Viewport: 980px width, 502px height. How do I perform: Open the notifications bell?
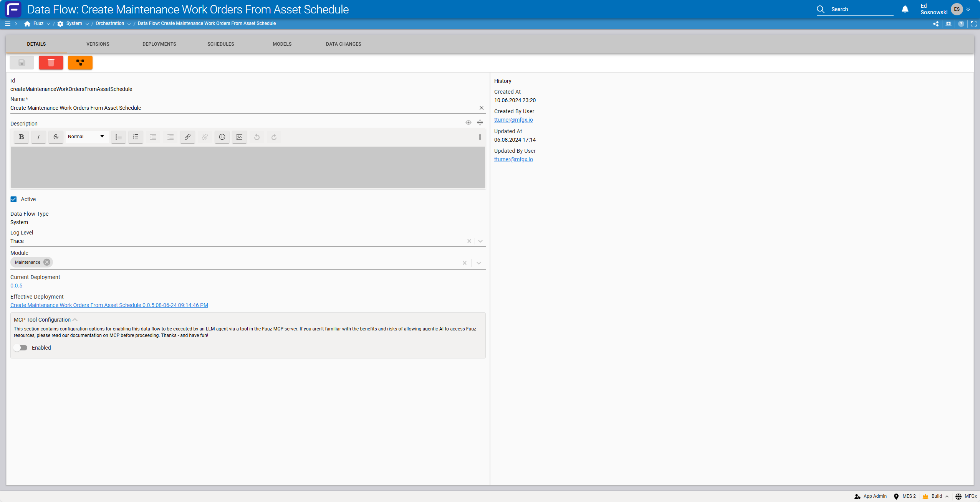tap(905, 9)
